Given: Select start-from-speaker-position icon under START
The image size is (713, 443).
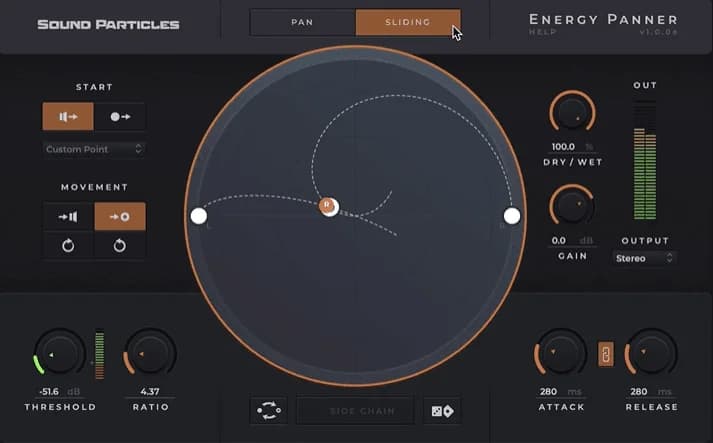Looking at the screenshot, I should pos(68,116).
